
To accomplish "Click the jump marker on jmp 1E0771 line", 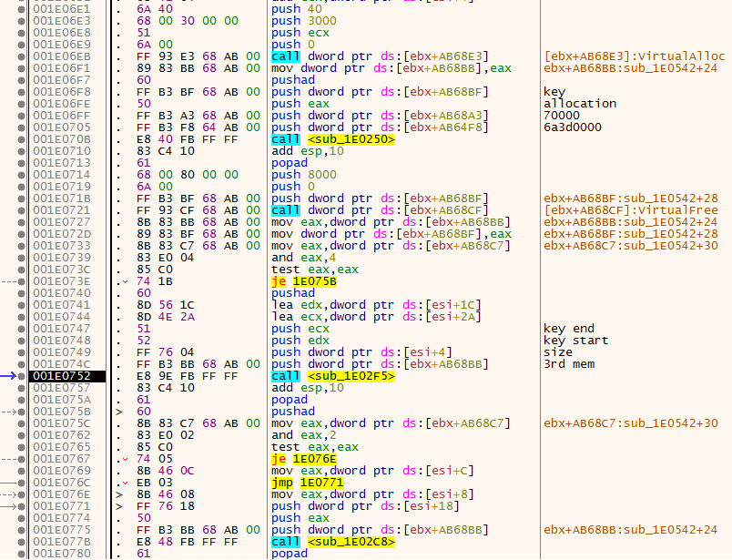I will click(125, 483).
